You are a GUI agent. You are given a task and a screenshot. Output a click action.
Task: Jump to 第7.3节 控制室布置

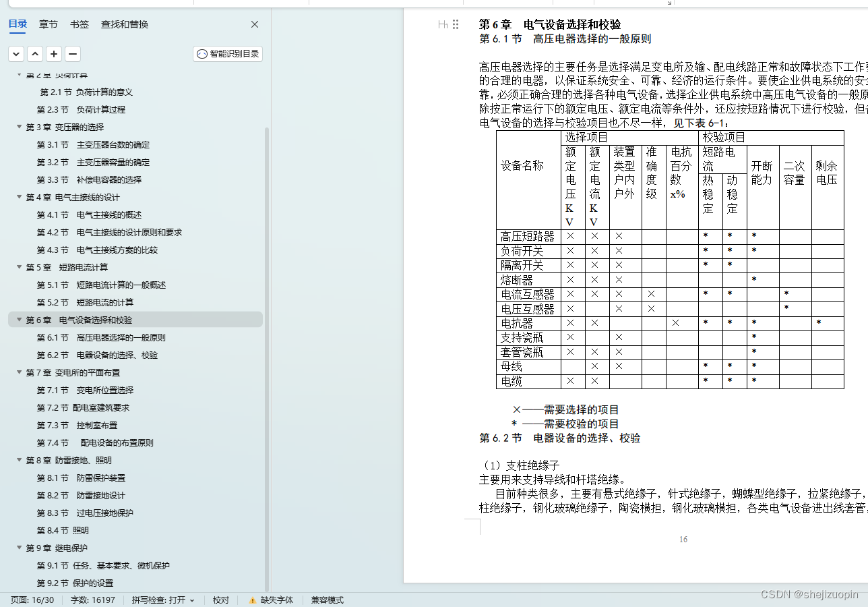point(77,425)
